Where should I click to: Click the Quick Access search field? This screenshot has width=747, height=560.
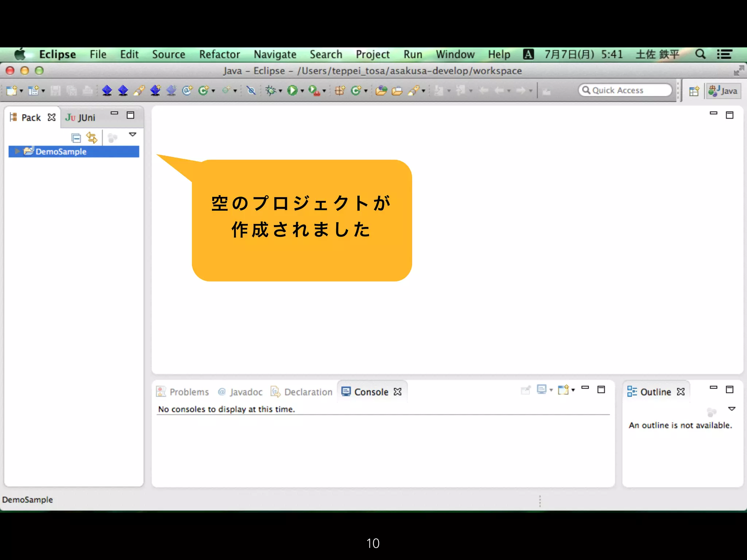tap(625, 90)
